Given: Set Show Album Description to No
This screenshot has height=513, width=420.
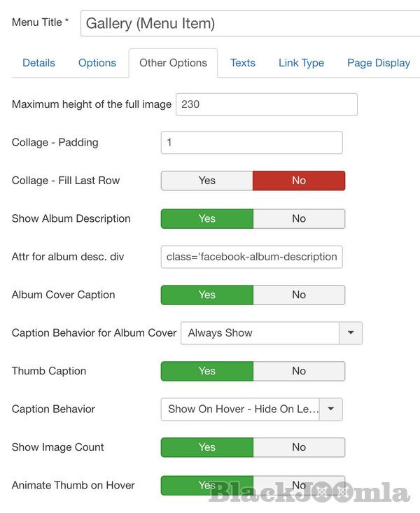Looking at the screenshot, I should pos(299,218).
